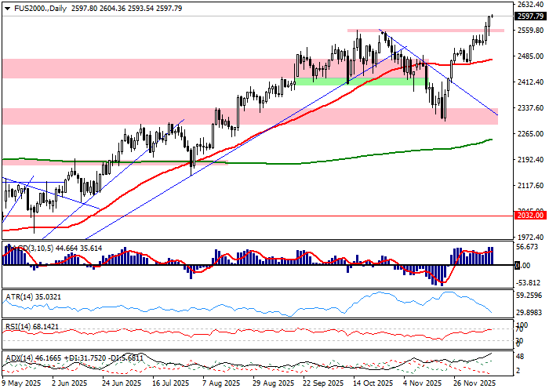This screenshot has width=549, height=392.
Task: Select the current price label 2597.79
Action: [531, 16]
